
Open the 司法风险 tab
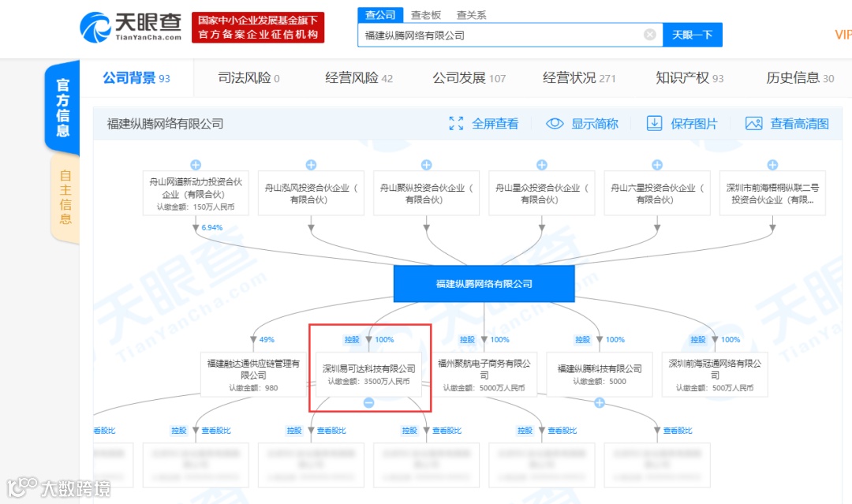click(248, 78)
